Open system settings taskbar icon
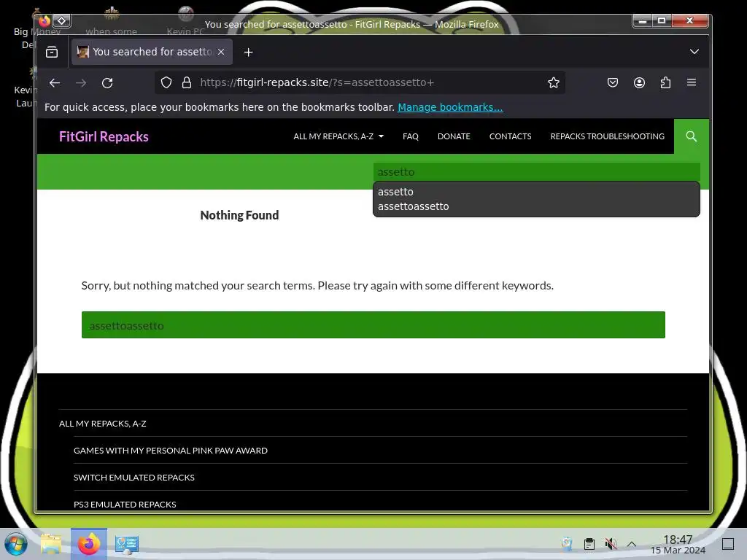 (x=127, y=544)
